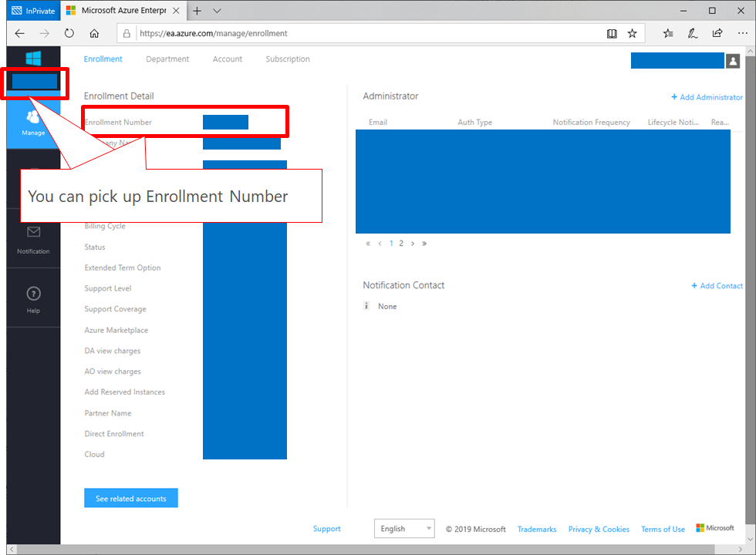Click the user profile avatar icon
756x555 pixels.
[733, 61]
